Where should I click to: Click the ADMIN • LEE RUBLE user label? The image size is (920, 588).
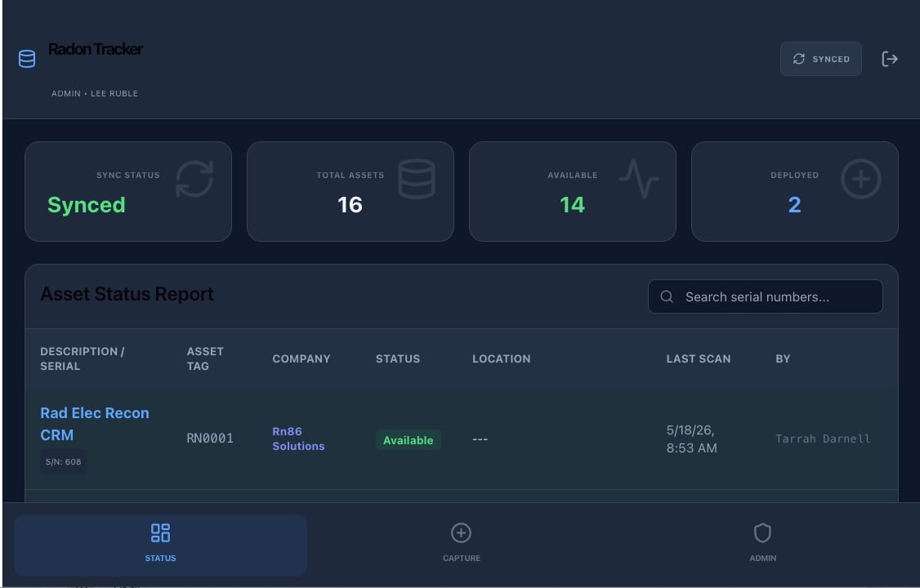pyautogui.click(x=95, y=93)
